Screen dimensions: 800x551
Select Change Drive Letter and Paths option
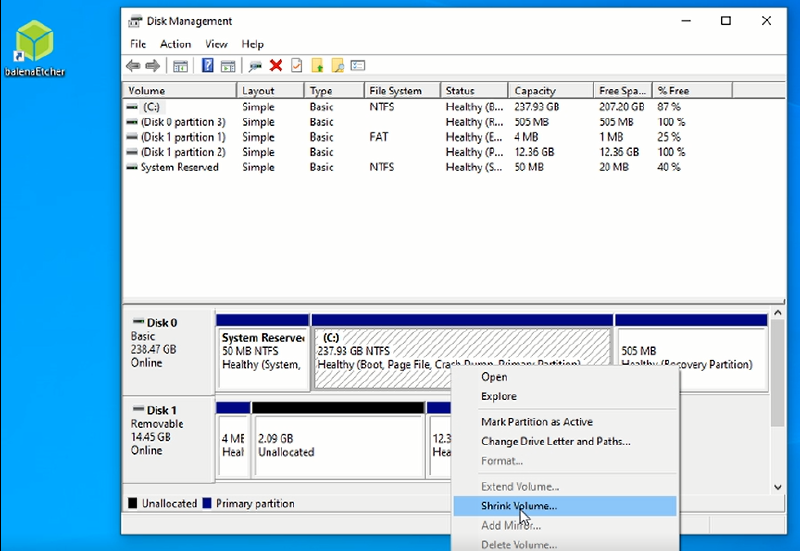(555, 441)
